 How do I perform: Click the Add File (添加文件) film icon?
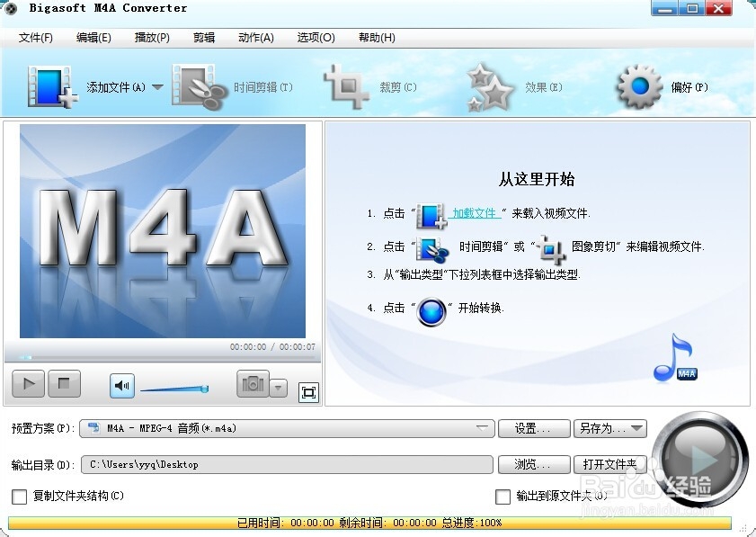coord(52,87)
